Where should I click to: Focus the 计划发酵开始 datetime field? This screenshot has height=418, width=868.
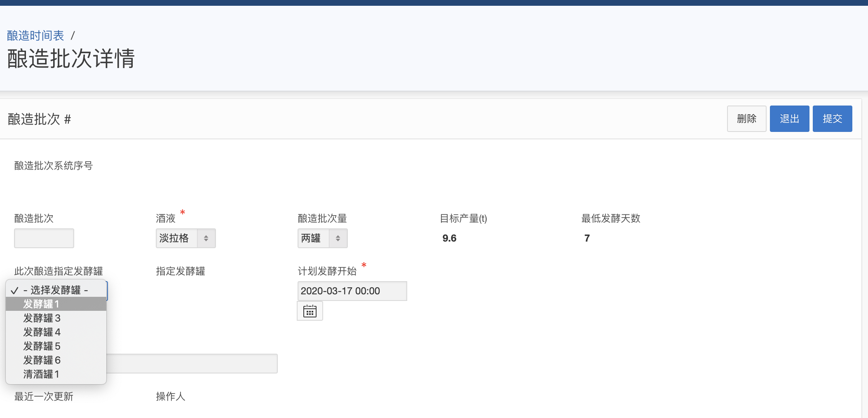[352, 291]
